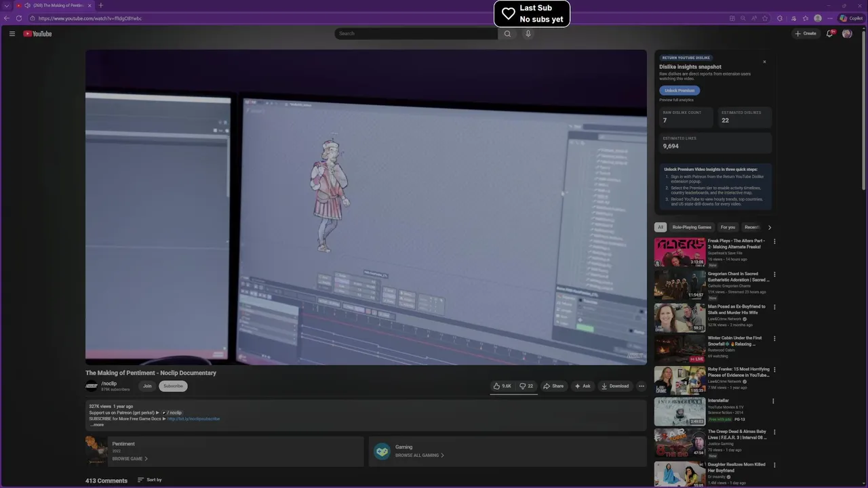Click the noclip channel avatar
Image resolution: width=868 pixels, height=488 pixels.
92,386
